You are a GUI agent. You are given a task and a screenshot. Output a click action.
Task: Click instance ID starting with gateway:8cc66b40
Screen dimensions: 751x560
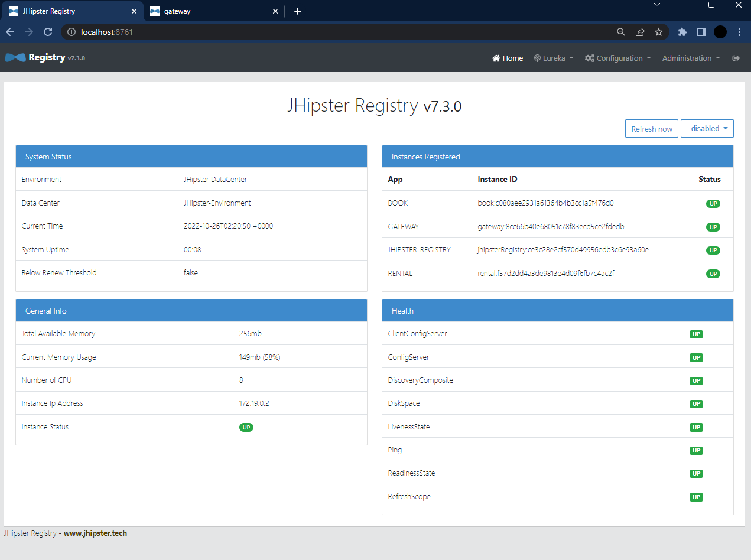[x=551, y=227]
